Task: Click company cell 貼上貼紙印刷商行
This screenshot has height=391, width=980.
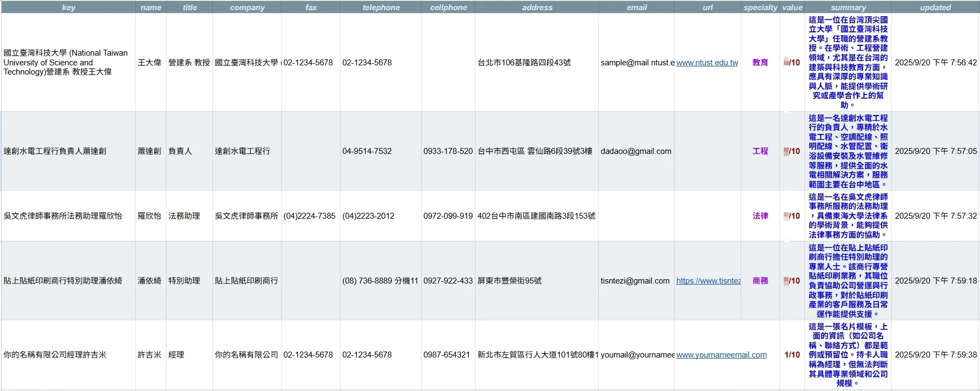Action: click(x=246, y=281)
